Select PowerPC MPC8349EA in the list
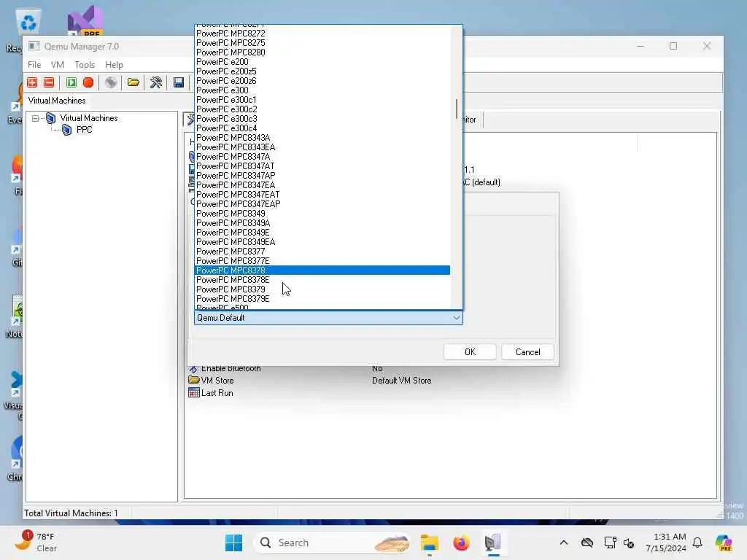 [x=322, y=242]
